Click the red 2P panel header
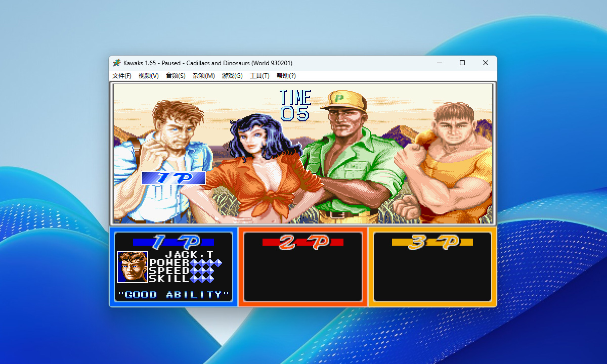The height and width of the screenshot is (364, 607). pos(302,242)
